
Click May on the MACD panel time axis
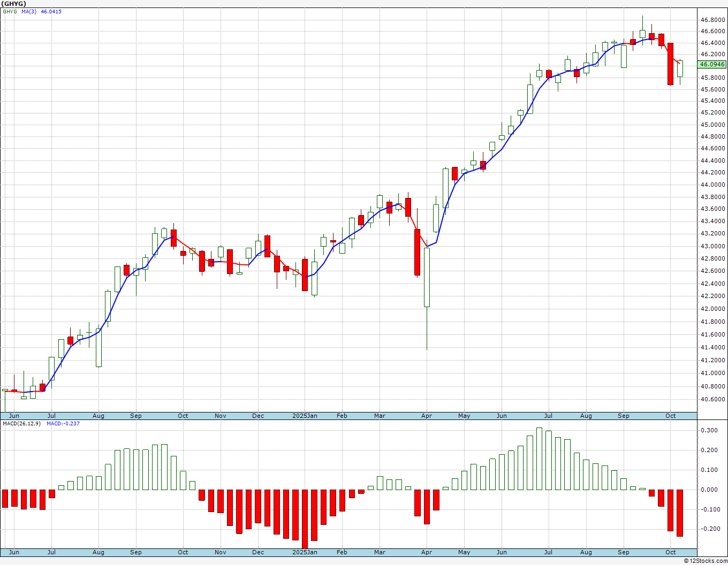pos(464,552)
